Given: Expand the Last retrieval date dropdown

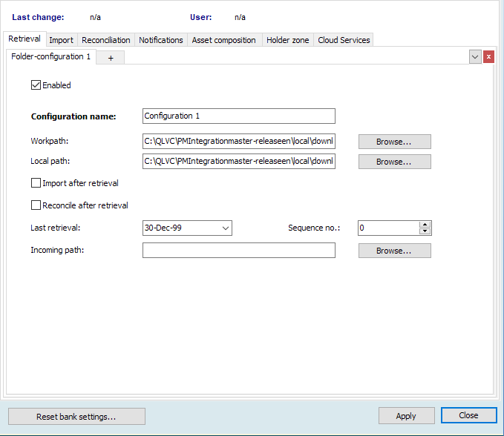Looking at the screenshot, I should click(226, 228).
